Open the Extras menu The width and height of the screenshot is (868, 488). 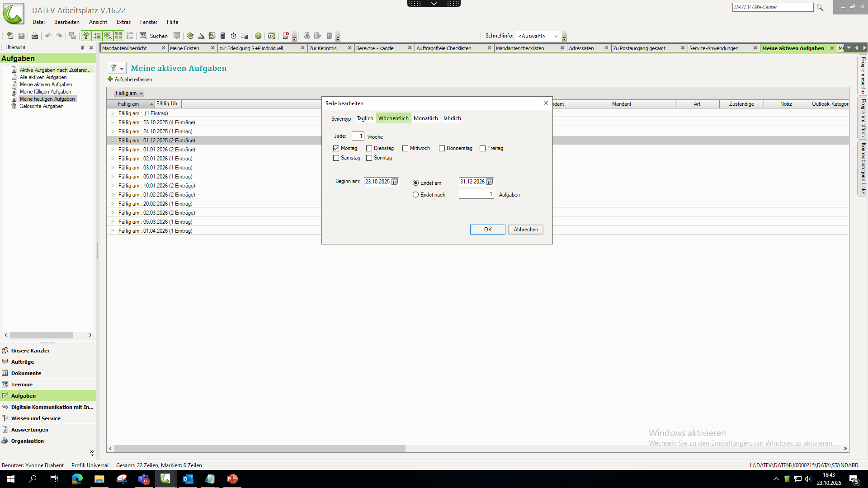tap(123, 22)
